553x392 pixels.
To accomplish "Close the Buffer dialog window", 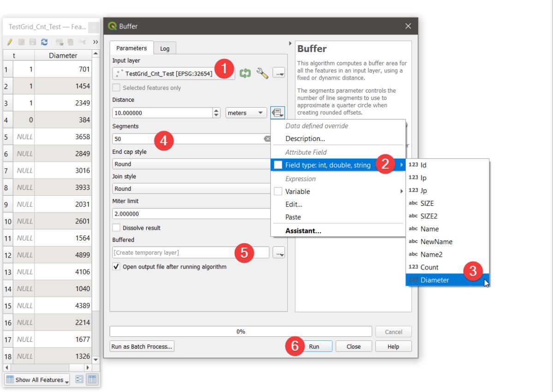I will [x=408, y=26].
